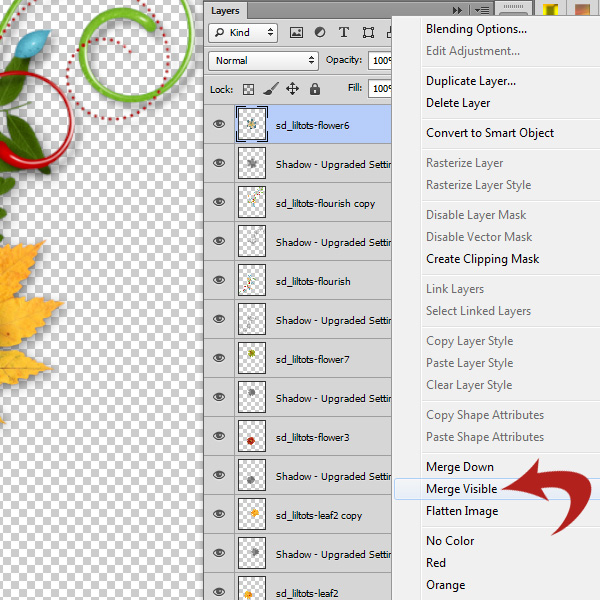Hide the sd_liltots-flower6 layer

[x=219, y=124]
